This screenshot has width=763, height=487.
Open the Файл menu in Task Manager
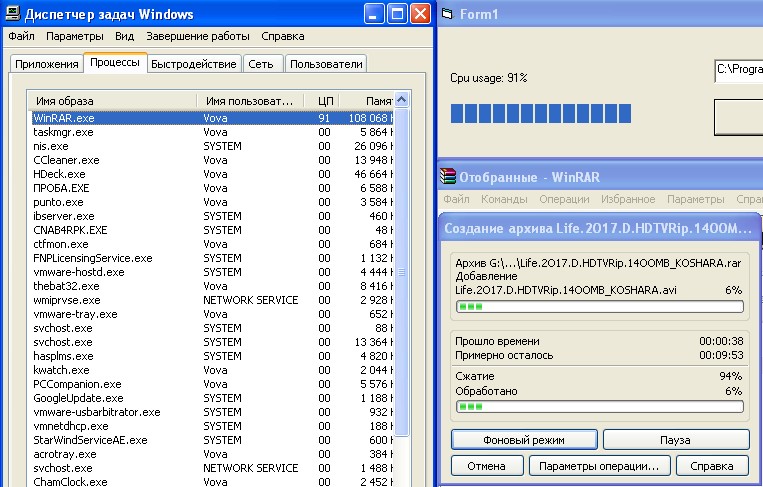(x=21, y=36)
